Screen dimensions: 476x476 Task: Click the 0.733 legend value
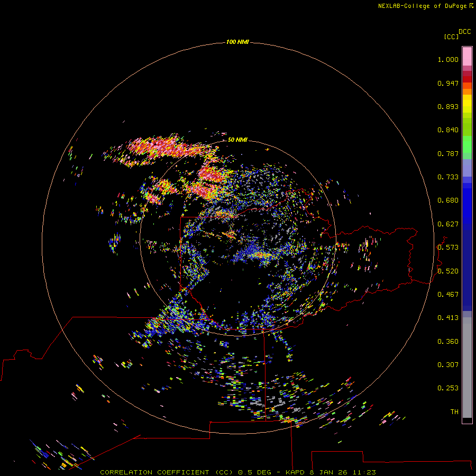448,177
